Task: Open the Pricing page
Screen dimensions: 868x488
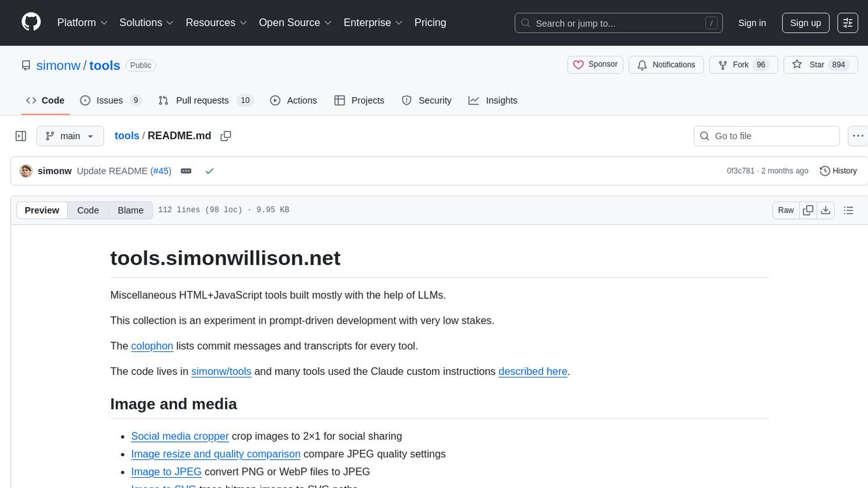Action: [430, 22]
